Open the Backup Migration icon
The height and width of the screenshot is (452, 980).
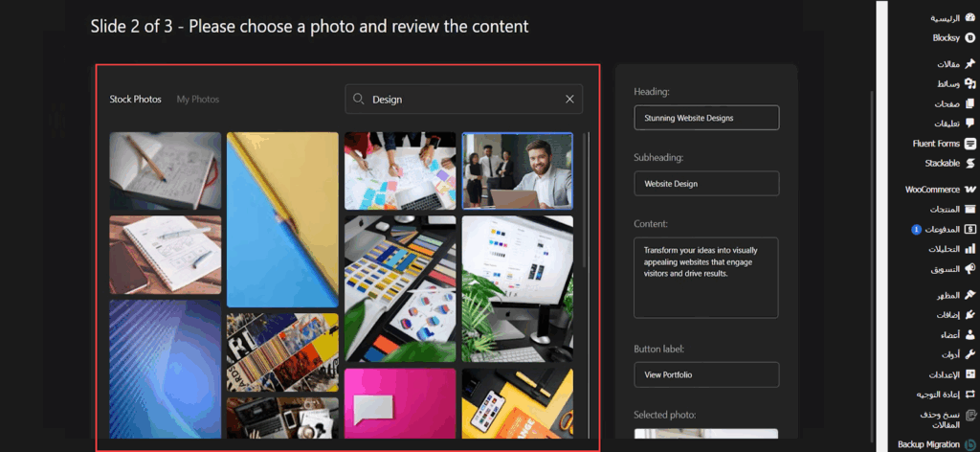(x=970, y=444)
